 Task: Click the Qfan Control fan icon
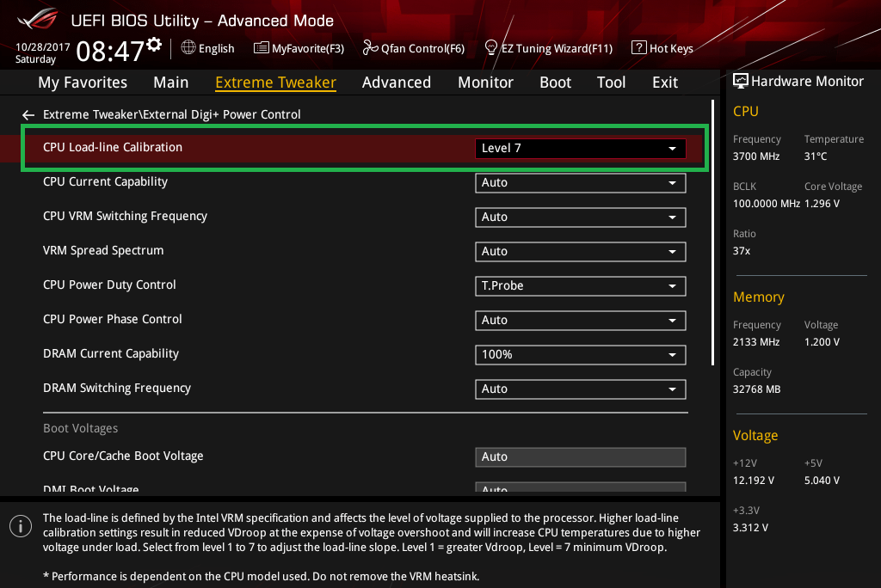(370, 48)
